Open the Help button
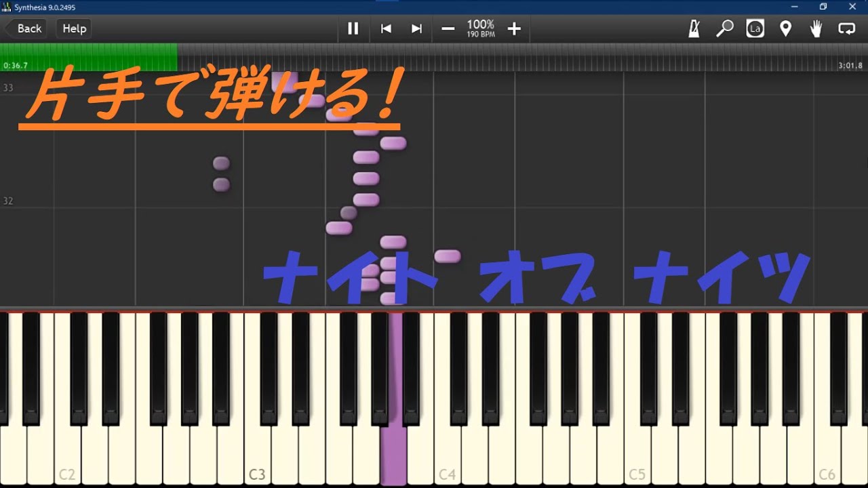The image size is (868, 488). [x=75, y=28]
